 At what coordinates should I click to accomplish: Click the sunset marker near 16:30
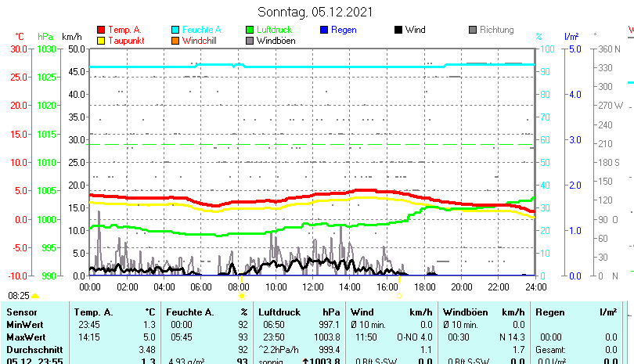(399, 296)
